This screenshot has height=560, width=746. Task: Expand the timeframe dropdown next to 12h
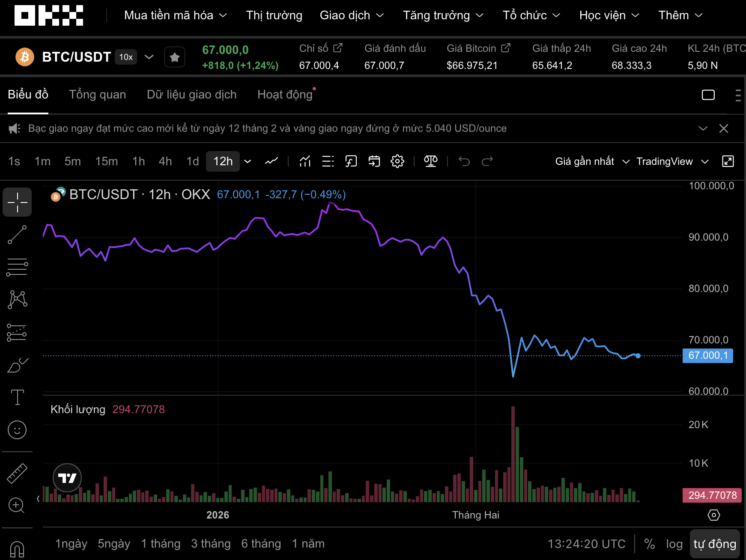pos(247,161)
